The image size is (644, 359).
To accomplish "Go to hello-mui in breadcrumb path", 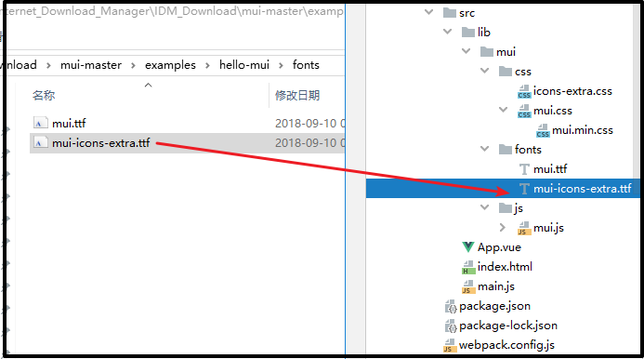I will tap(244, 65).
